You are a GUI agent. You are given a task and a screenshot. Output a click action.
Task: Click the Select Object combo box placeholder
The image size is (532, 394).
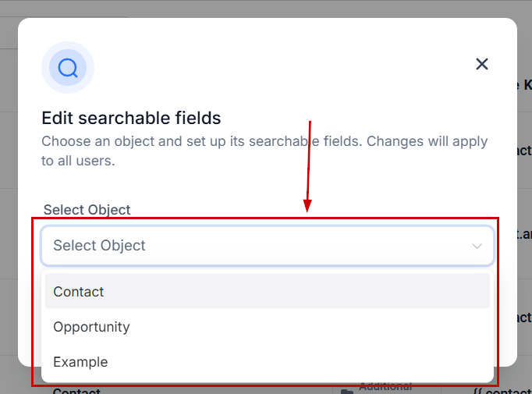tap(100, 246)
